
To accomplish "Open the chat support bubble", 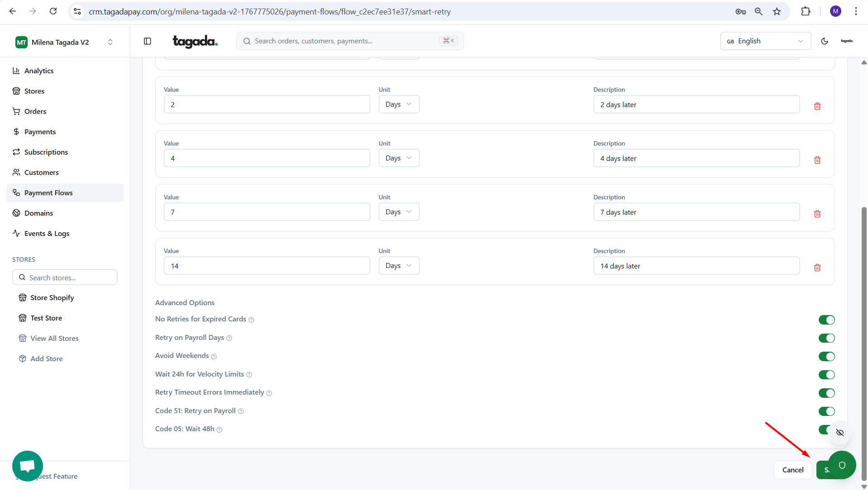I will pyautogui.click(x=28, y=466).
